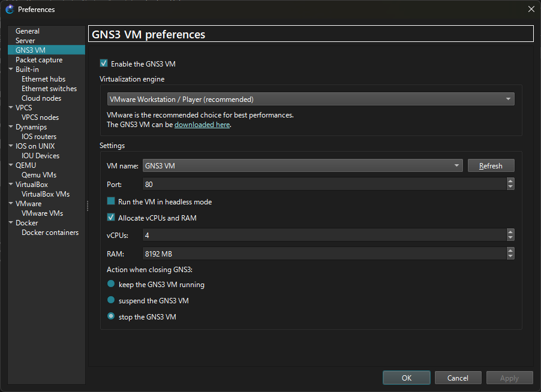Decrease RAM with down arrow

510,257
